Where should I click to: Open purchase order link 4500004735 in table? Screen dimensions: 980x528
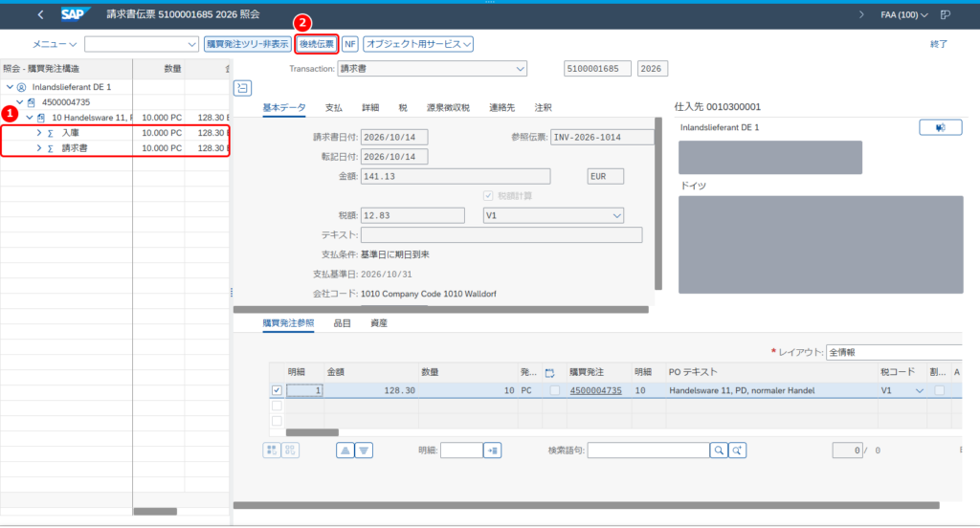[x=595, y=390]
